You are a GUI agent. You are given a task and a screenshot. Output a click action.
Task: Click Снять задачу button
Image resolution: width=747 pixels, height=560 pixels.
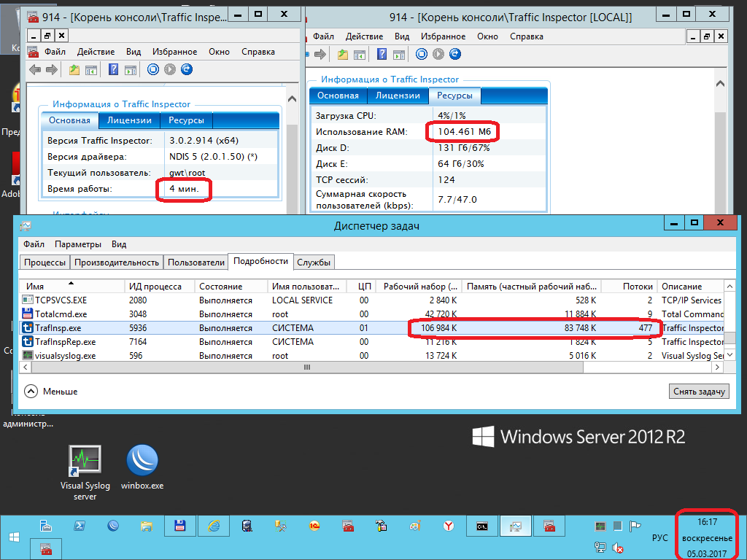coord(699,392)
